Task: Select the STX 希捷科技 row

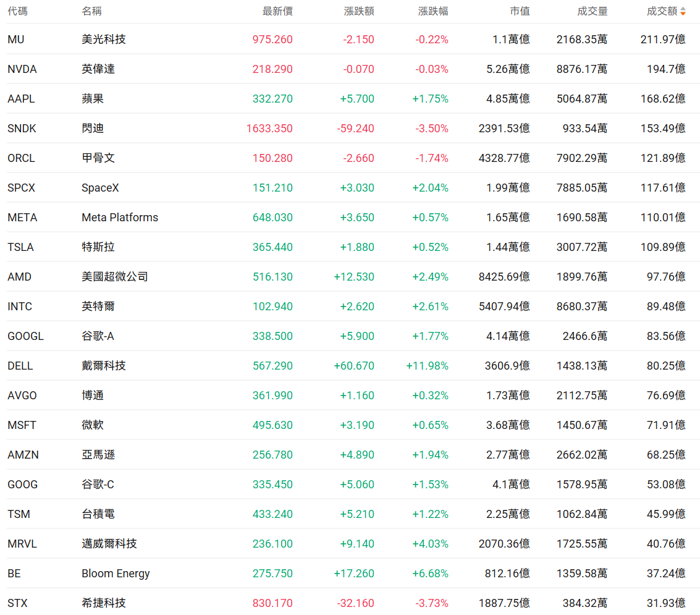Action: (350, 601)
